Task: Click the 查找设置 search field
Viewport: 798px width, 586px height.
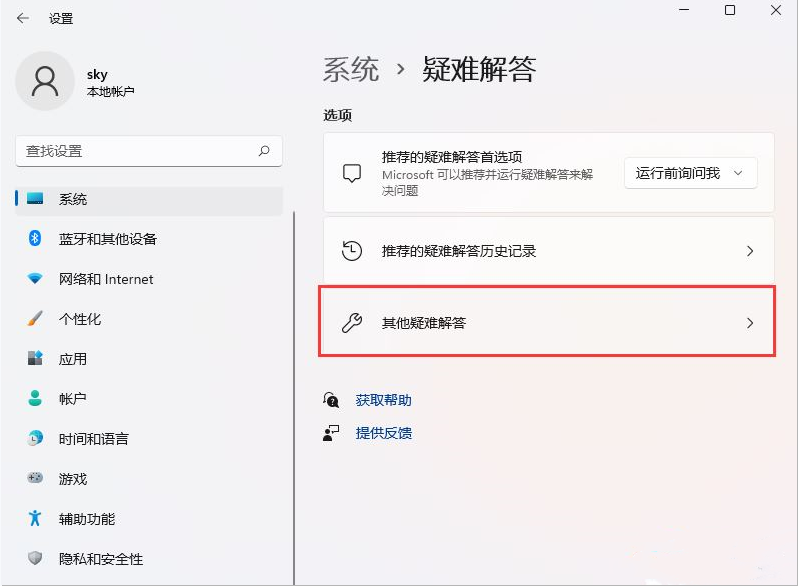Action: click(149, 151)
